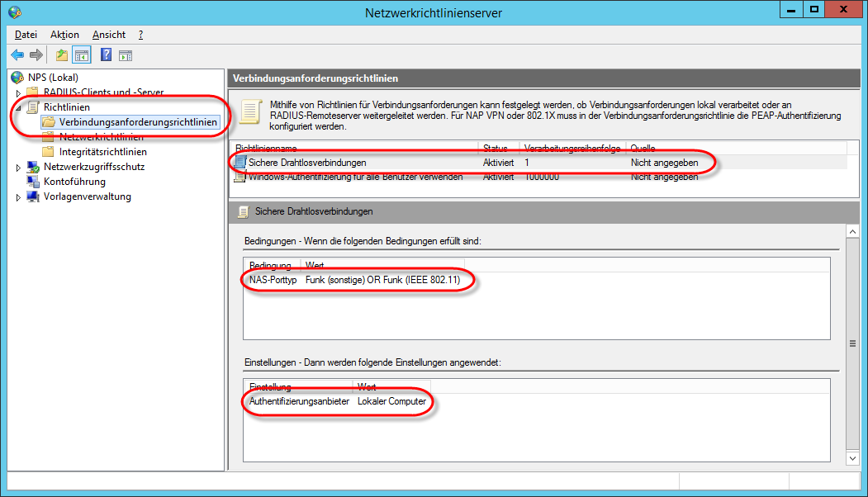
Task: Expand the Netzwerkzugriffsschutz node
Action: click(18, 167)
